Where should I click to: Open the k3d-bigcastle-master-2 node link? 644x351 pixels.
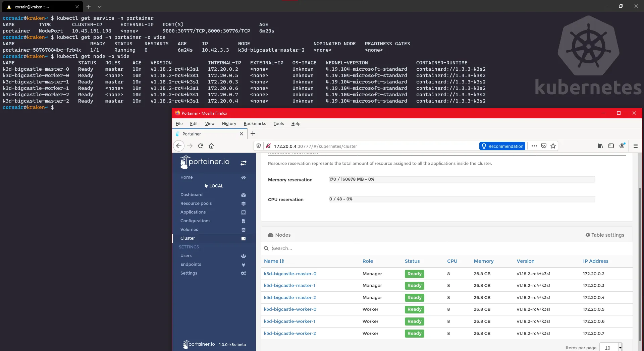pyautogui.click(x=290, y=298)
